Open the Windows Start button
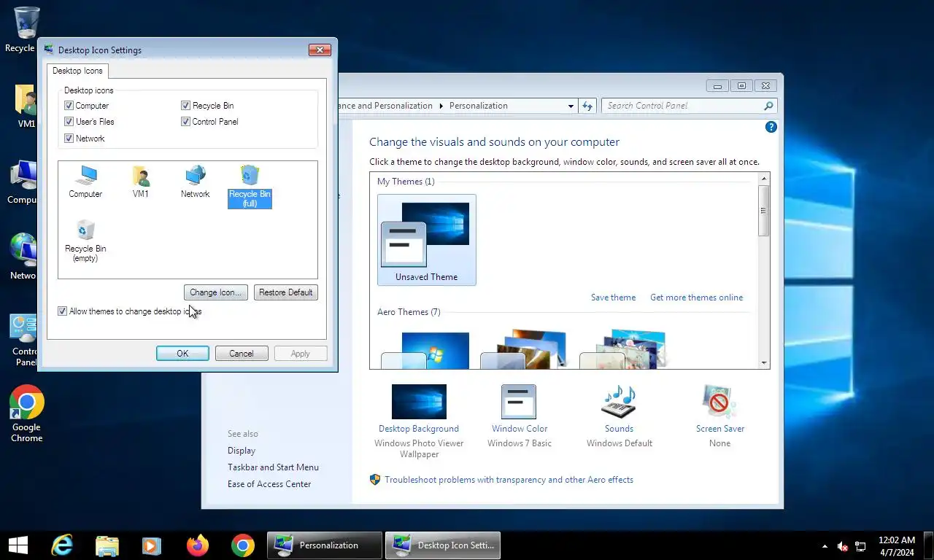934x560 pixels. pos(18,545)
